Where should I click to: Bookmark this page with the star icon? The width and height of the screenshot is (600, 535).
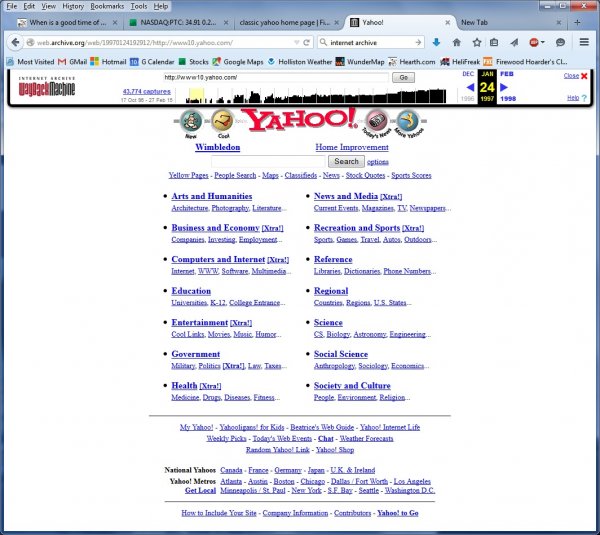pyautogui.click(x=476, y=42)
